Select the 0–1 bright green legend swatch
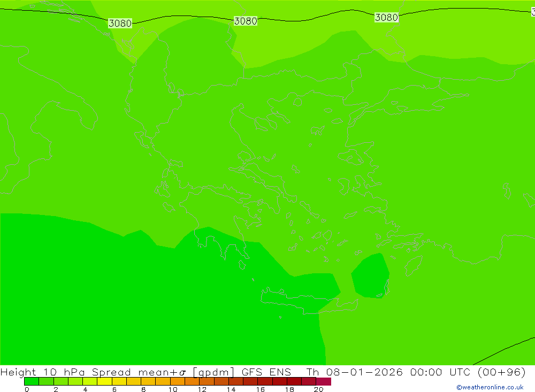 (x=32, y=381)
